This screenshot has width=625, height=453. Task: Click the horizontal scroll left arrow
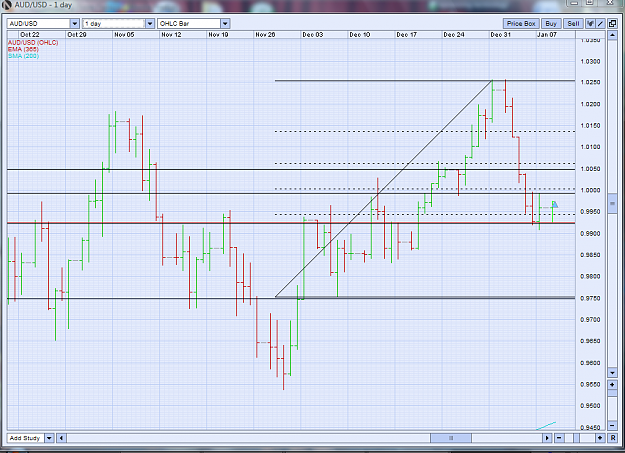(x=61, y=438)
